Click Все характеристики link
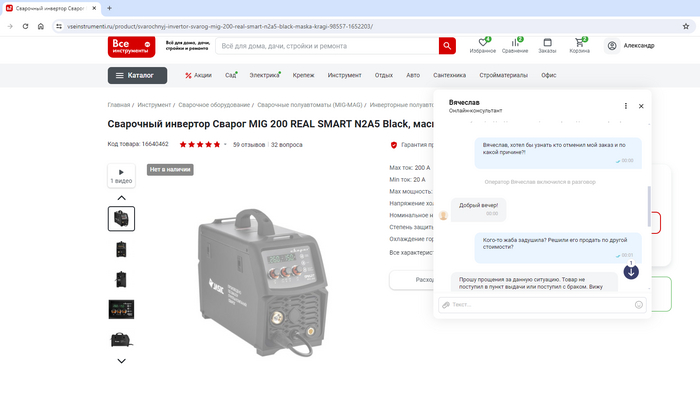The width and height of the screenshot is (700, 404). point(411,253)
